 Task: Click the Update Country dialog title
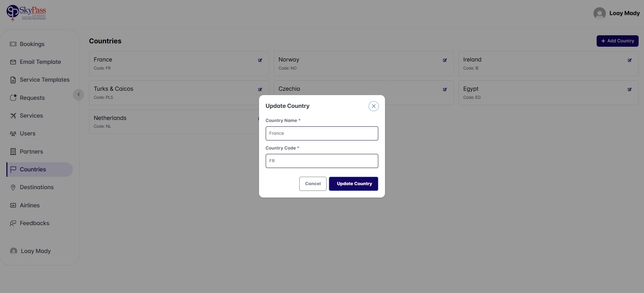[287, 106]
